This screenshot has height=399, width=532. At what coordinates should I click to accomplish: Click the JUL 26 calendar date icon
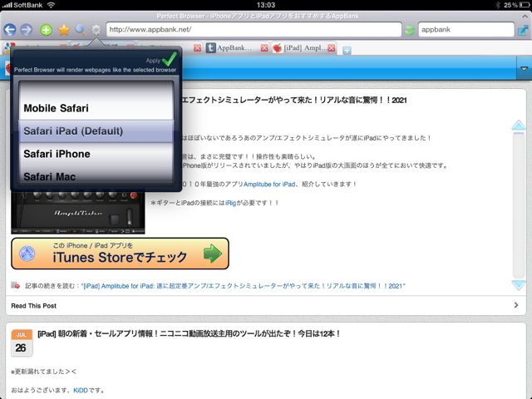(x=22, y=342)
